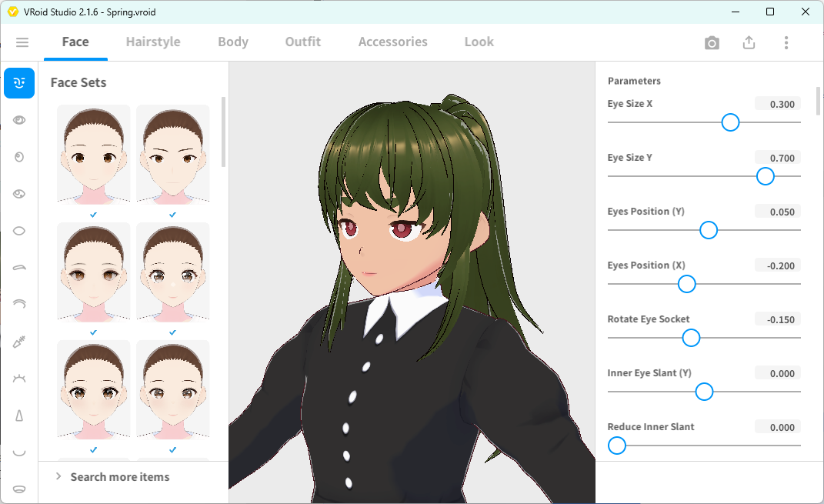Click the Parameters heading text
Screen dimensions: 824x504
pos(634,81)
